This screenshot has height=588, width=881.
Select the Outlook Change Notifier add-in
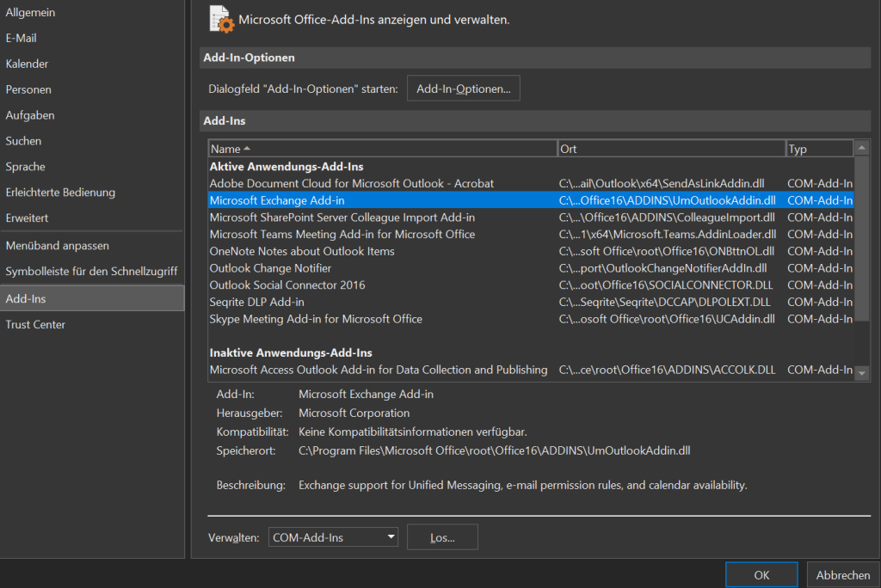click(x=530, y=268)
